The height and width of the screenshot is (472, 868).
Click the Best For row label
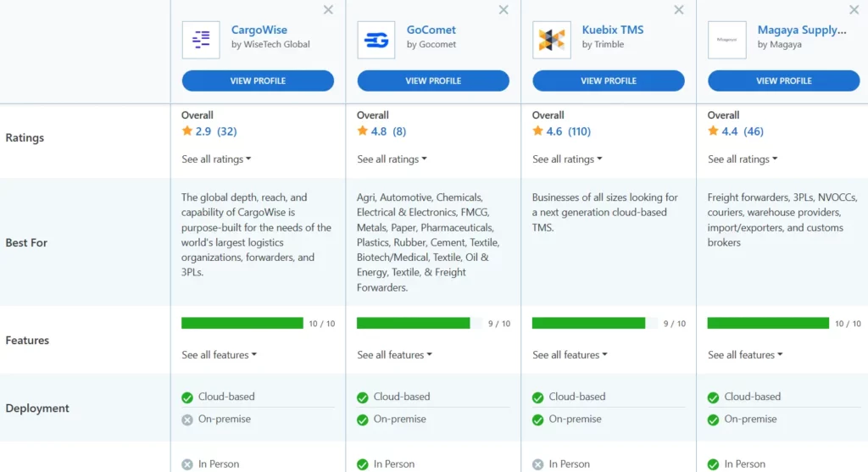[x=26, y=243]
